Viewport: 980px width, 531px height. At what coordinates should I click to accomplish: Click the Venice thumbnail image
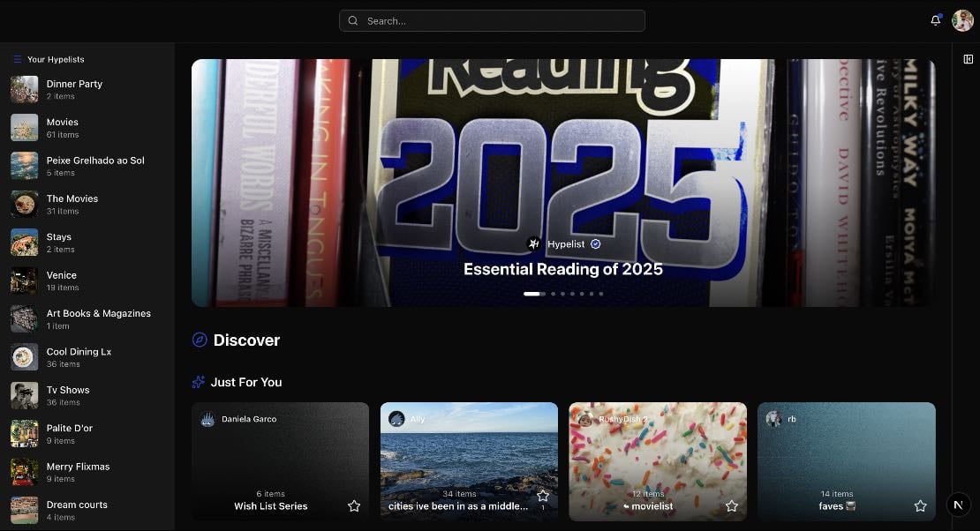coord(25,280)
